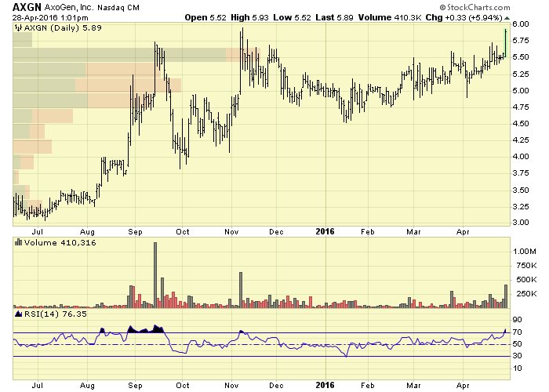The image size is (549, 392).
Task: Click the 250K volume axis label
Action: 526,294
